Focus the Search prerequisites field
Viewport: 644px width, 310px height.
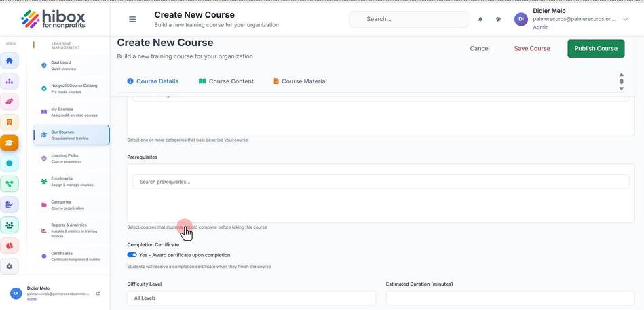[x=381, y=182]
